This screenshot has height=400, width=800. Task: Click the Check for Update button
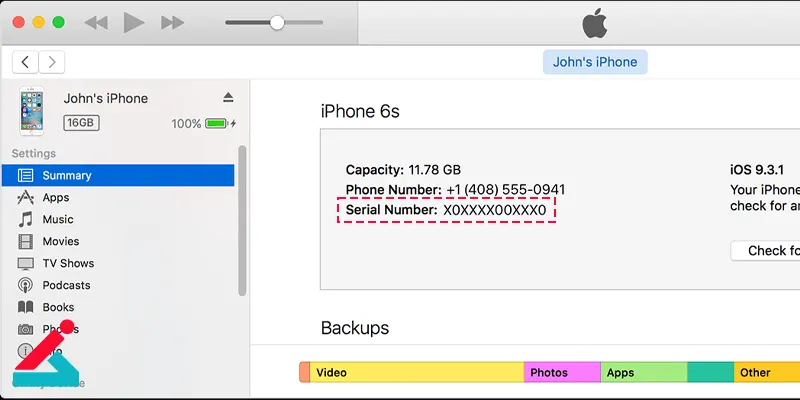pyautogui.click(x=765, y=251)
